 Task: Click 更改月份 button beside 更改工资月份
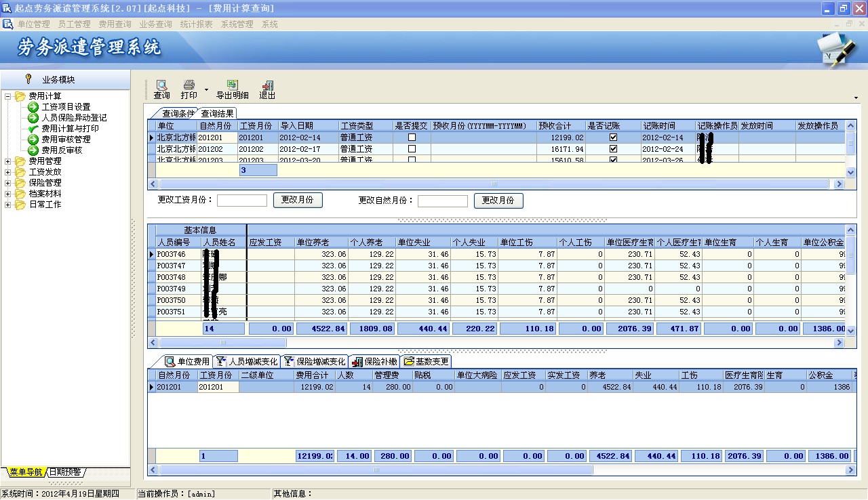point(298,201)
